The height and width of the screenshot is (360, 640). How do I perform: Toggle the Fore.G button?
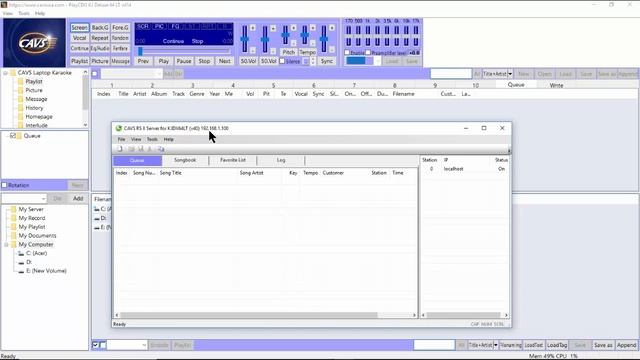point(120,27)
